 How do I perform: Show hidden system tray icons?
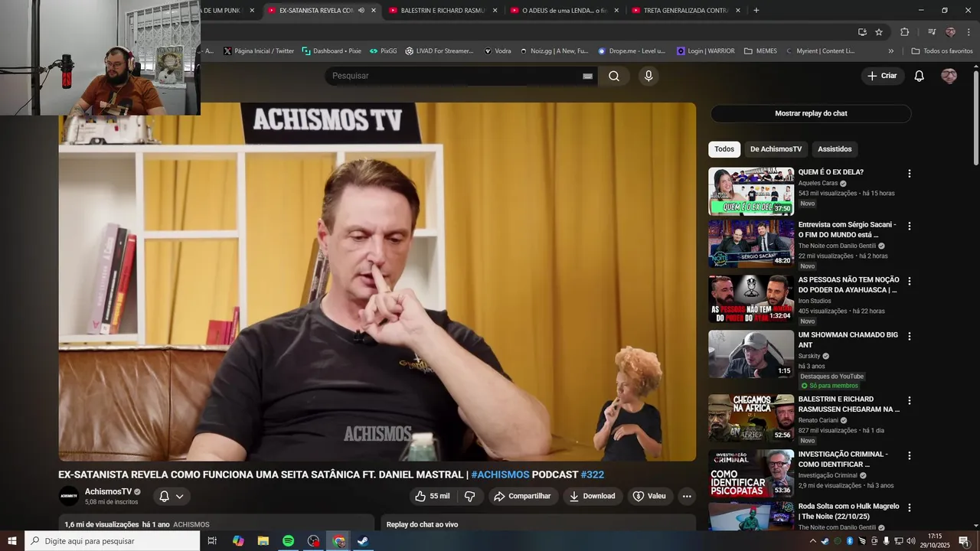(813, 541)
